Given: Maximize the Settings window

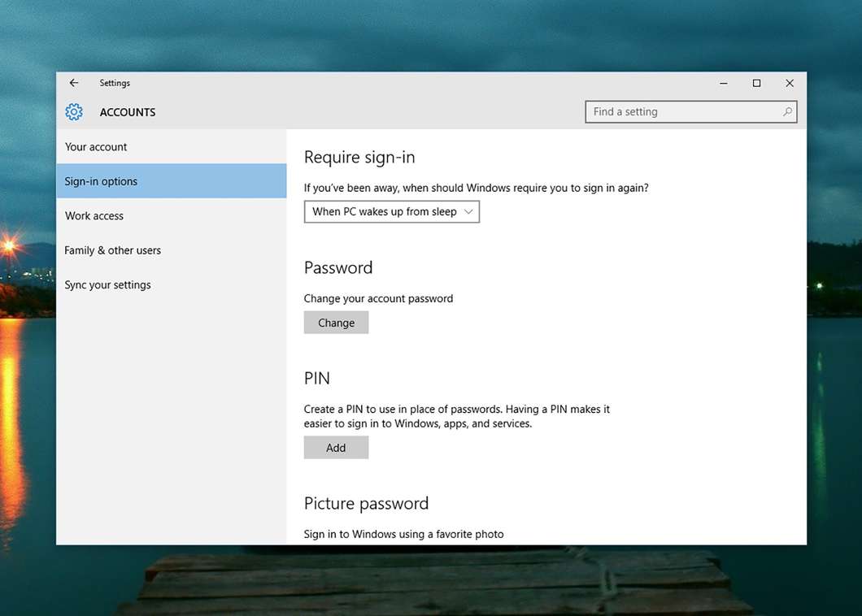Looking at the screenshot, I should click(x=756, y=83).
